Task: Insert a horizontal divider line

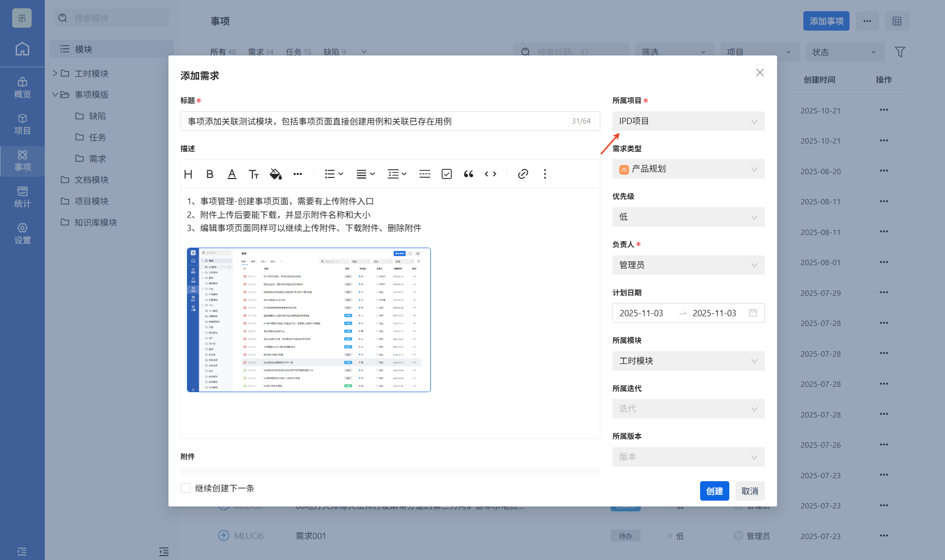Action: click(425, 174)
